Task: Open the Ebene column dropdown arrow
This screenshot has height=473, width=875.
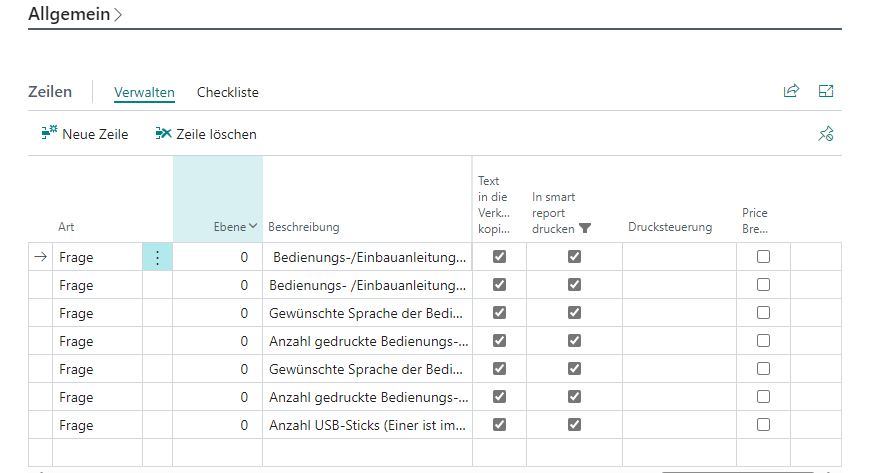Action: (253, 226)
